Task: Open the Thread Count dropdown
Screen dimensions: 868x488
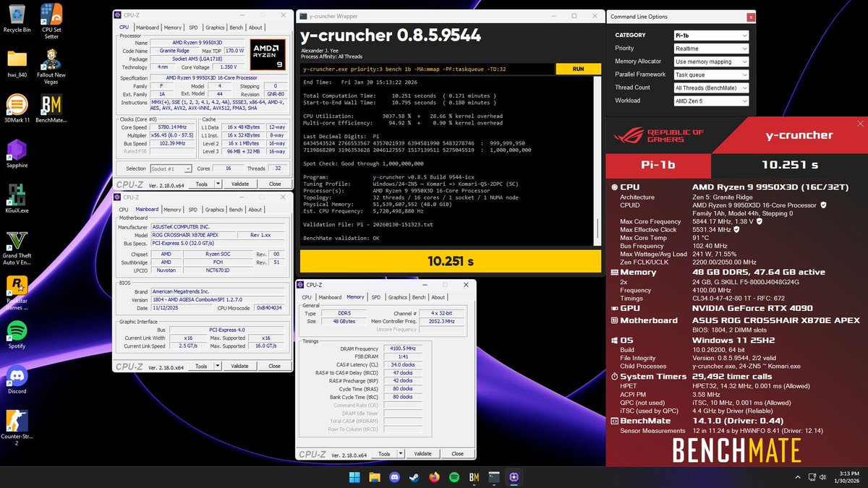Action: (711, 87)
